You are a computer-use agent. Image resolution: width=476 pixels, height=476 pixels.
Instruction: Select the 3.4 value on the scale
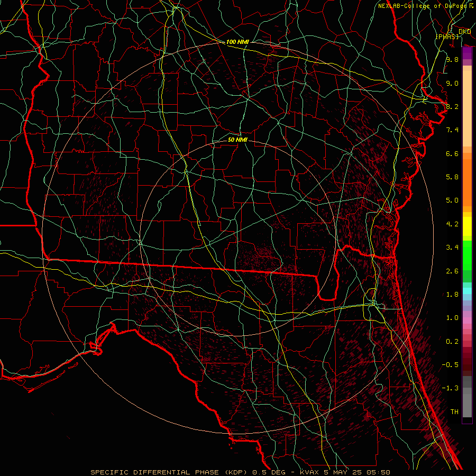pos(452,248)
